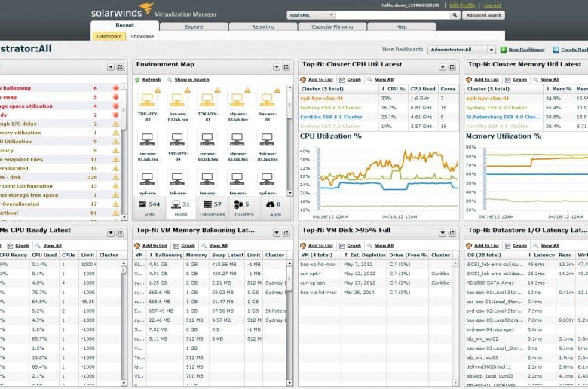
Task: Open the syd-hyv-clus-01 cluster in CPU list
Action: (322, 98)
